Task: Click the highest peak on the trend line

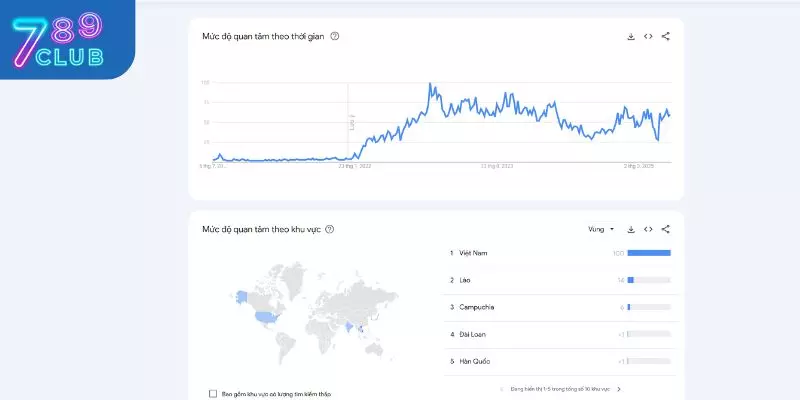Action: point(430,84)
